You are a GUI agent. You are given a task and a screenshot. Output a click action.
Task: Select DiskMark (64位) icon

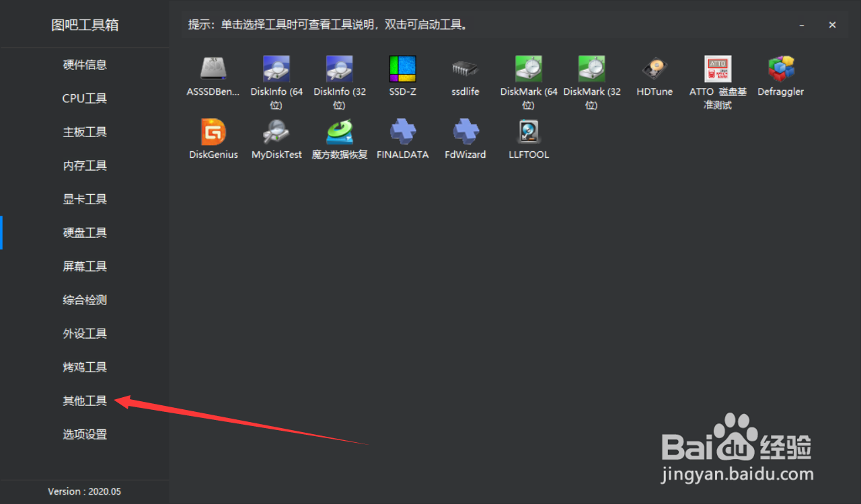[529, 69]
